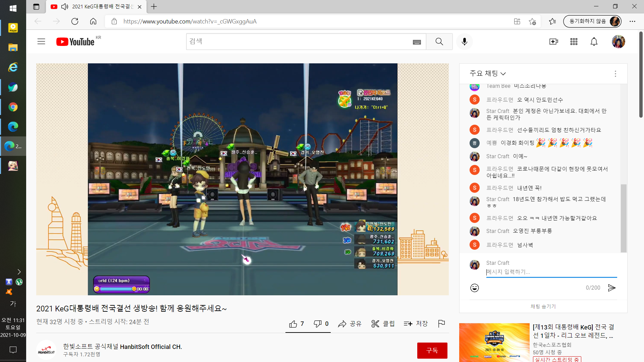Save the video to playlist (저장)
Image resolution: width=644 pixels, height=362 pixels.
click(416, 324)
